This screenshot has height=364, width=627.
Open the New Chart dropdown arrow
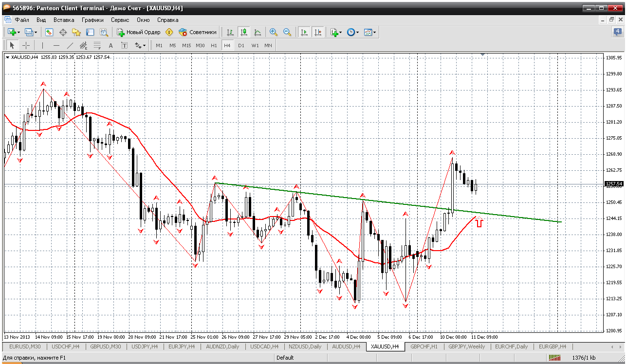coord(18,33)
